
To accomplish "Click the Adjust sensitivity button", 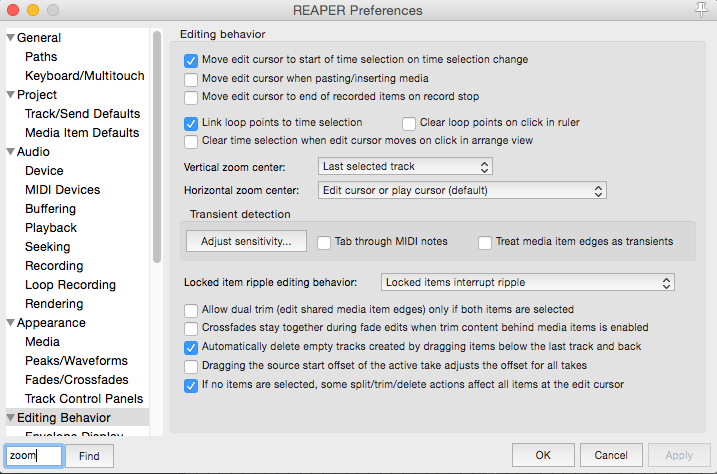I will [246, 241].
